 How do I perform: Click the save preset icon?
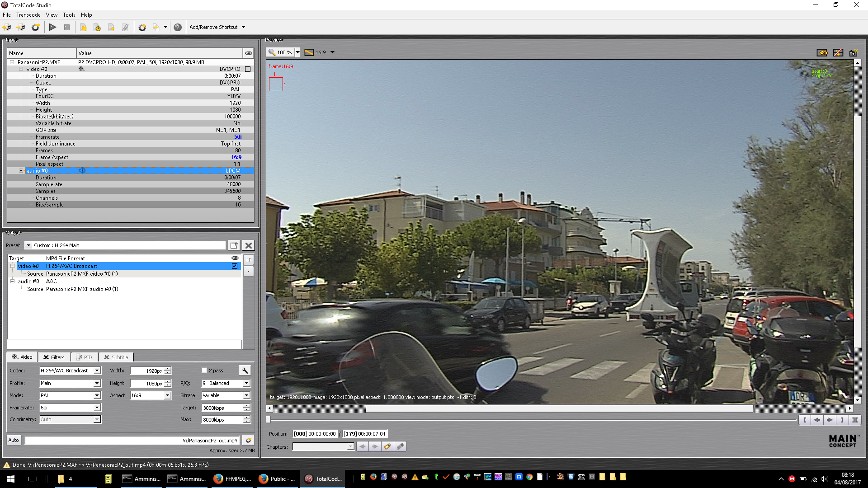[234, 245]
